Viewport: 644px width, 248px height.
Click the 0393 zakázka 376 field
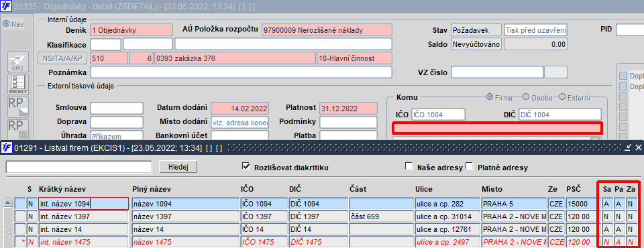click(235, 58)
